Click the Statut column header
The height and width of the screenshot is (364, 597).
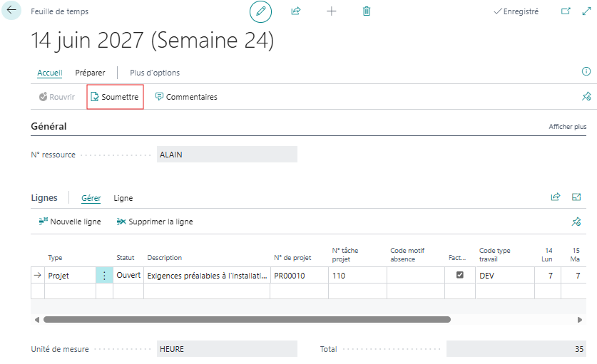coord(126,257)
